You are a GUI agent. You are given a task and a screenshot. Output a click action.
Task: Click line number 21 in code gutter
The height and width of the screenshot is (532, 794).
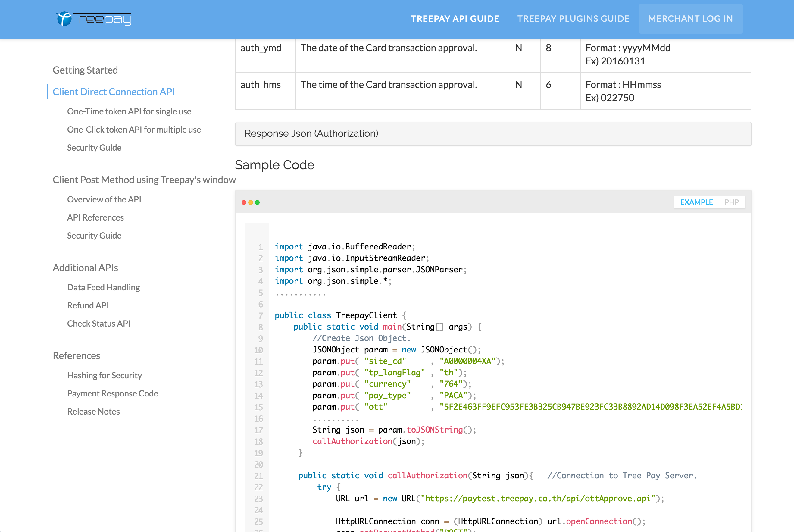click(x=258, y=476)
